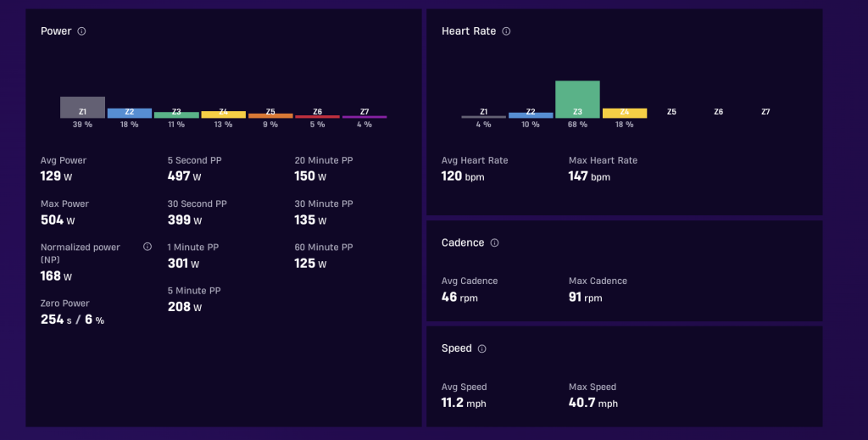Click the 39 % power zone value

coord(82,125)
